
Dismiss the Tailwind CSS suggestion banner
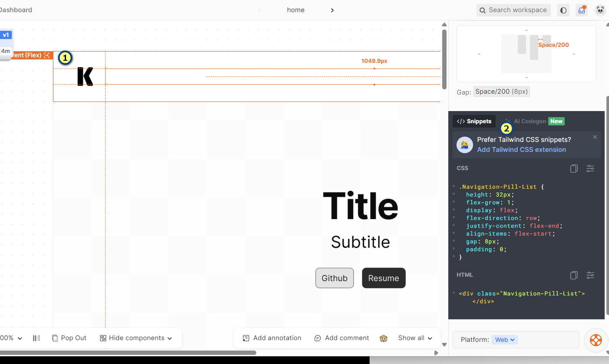(595, 137)
